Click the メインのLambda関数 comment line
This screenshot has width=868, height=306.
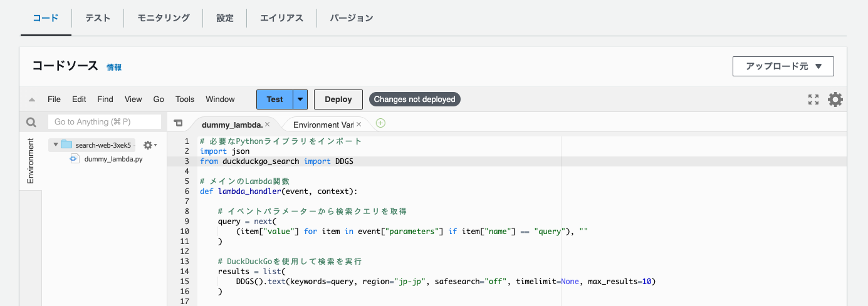(244, 181)
